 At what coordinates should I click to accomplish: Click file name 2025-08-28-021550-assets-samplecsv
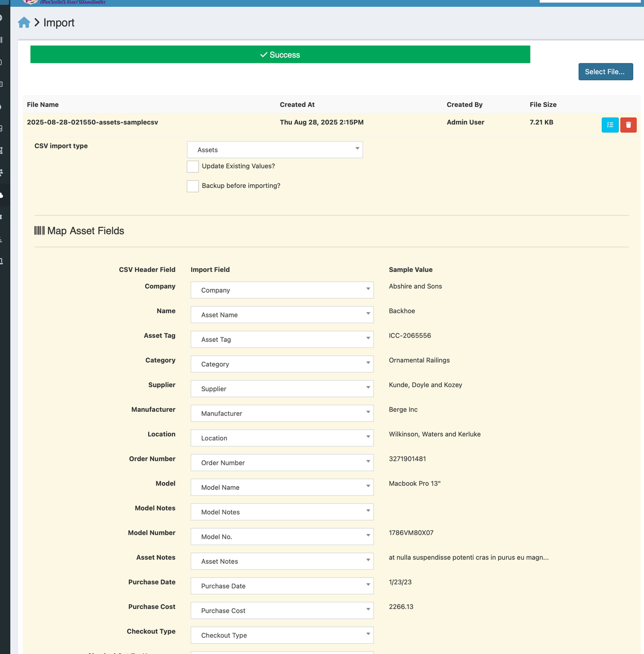tap(93, 122)
